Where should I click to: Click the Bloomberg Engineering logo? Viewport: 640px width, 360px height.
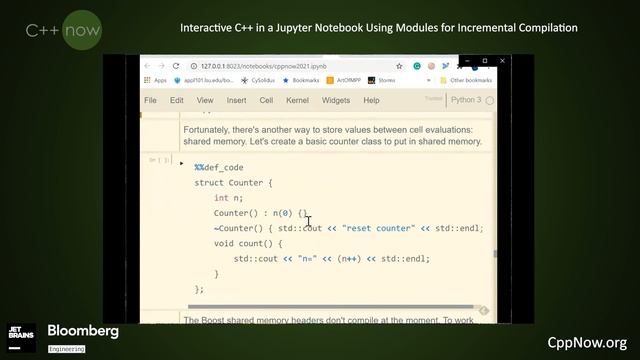coord(83,338)
